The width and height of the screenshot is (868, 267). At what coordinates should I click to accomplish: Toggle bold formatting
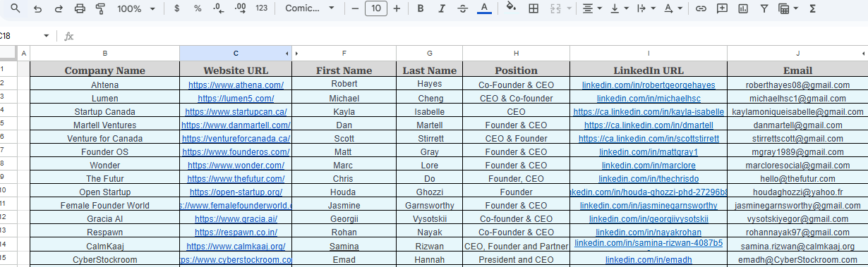(x=421, y=8)
